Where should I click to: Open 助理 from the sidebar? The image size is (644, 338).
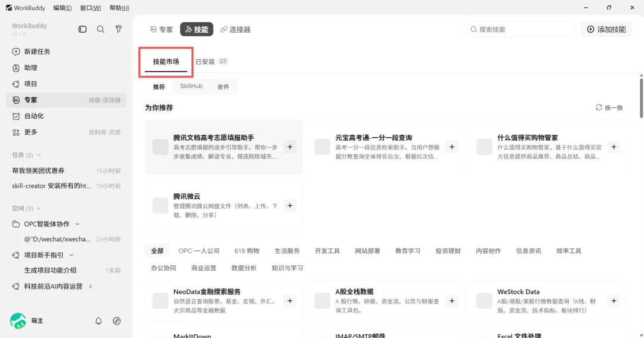(x=66, y=68)
